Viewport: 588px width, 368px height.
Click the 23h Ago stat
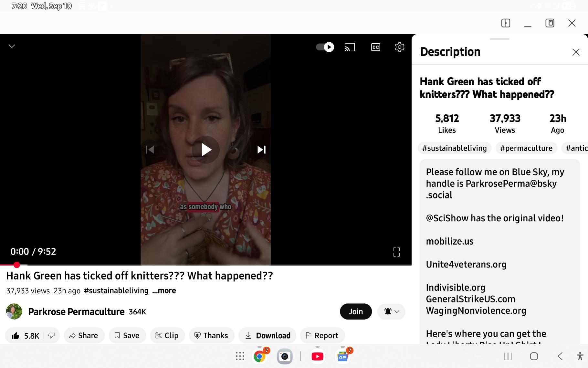click(558, 124)
